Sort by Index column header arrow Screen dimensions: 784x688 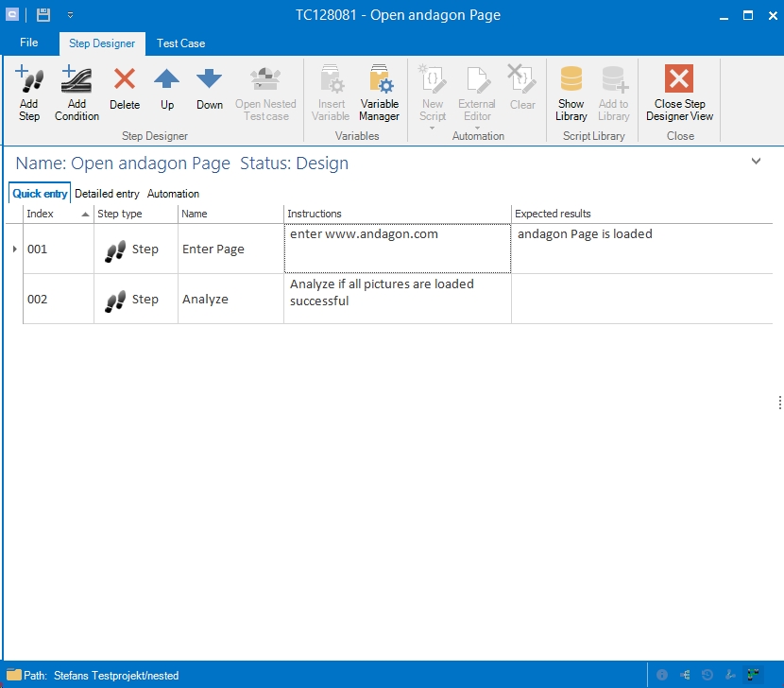(x=86, y=215)
